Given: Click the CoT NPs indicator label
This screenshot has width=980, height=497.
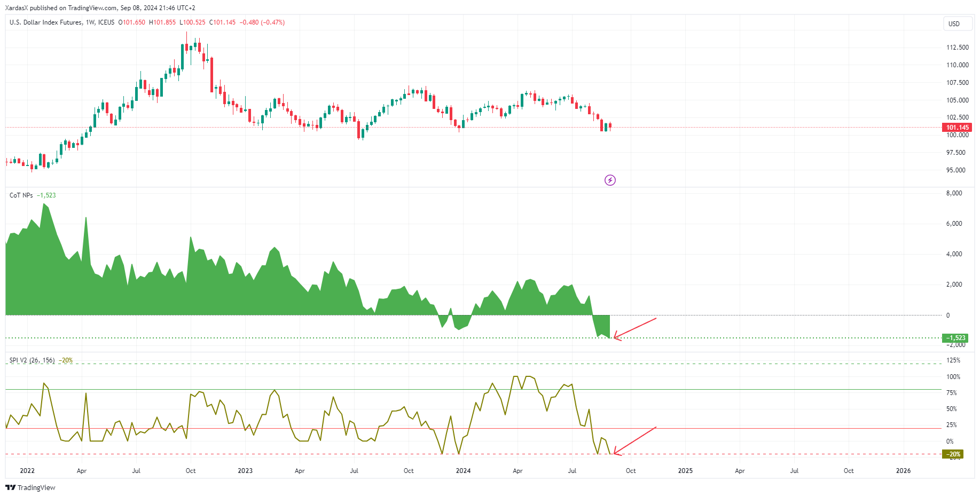Looking at the screenshot, I should (21, 195).
